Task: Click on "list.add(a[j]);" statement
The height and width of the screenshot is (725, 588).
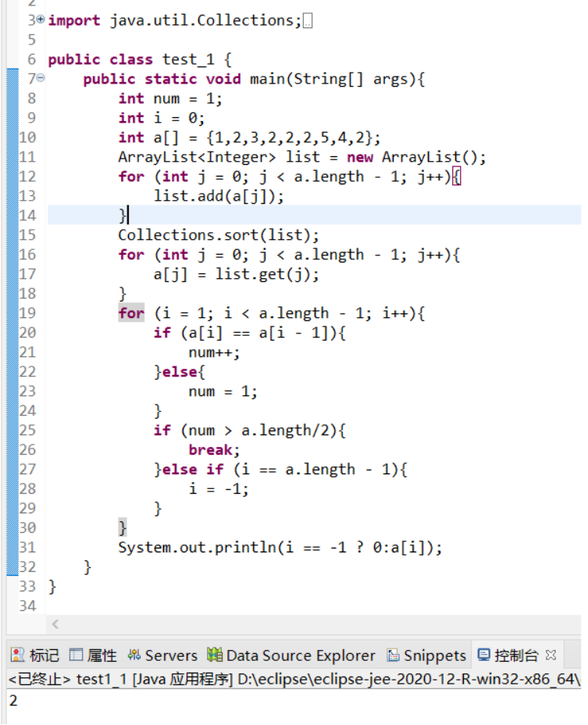Action: click(x=219, y=196)
